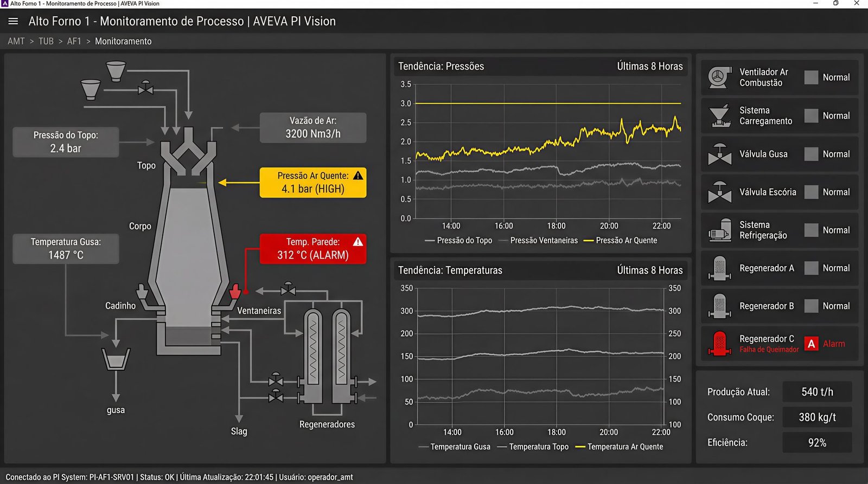Click the Temperatura Topo legend entry
The image size is (868, 484).
point(533,447)
